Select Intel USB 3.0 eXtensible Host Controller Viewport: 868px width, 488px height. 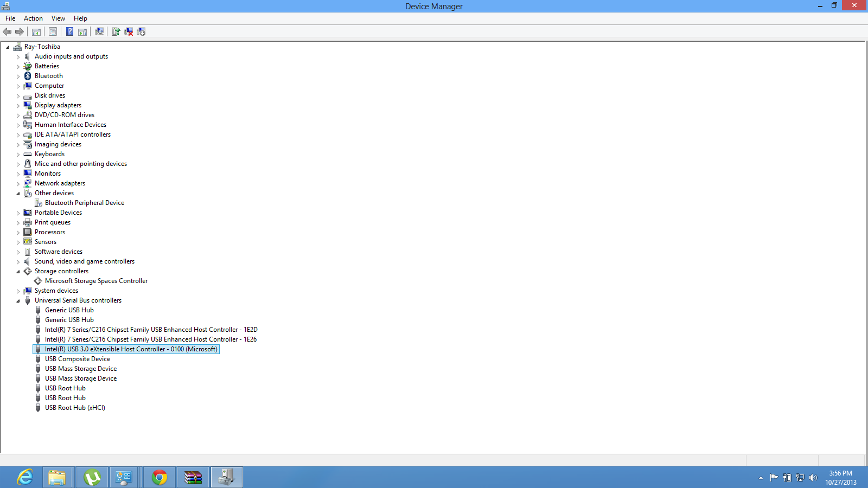coord(131,349)
